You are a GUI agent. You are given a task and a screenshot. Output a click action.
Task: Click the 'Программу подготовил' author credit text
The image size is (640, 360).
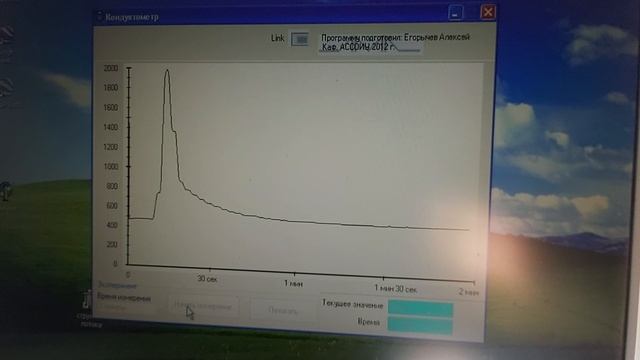click(395, 42)
